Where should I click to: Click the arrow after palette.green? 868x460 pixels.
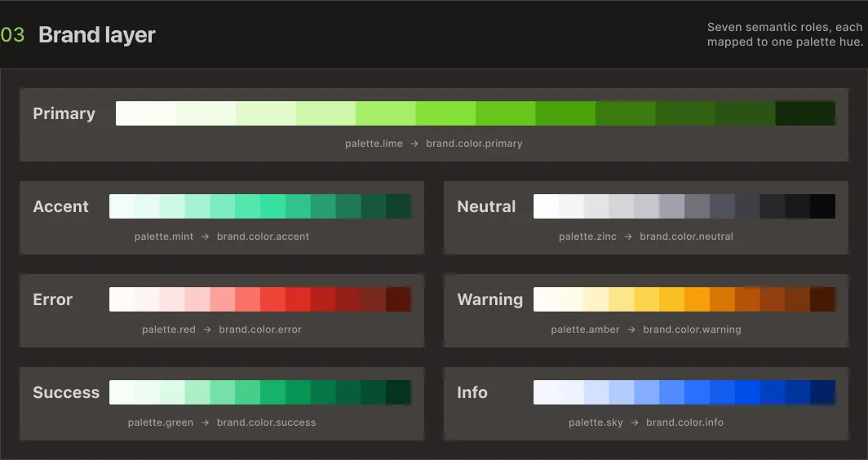coord(205,423)
